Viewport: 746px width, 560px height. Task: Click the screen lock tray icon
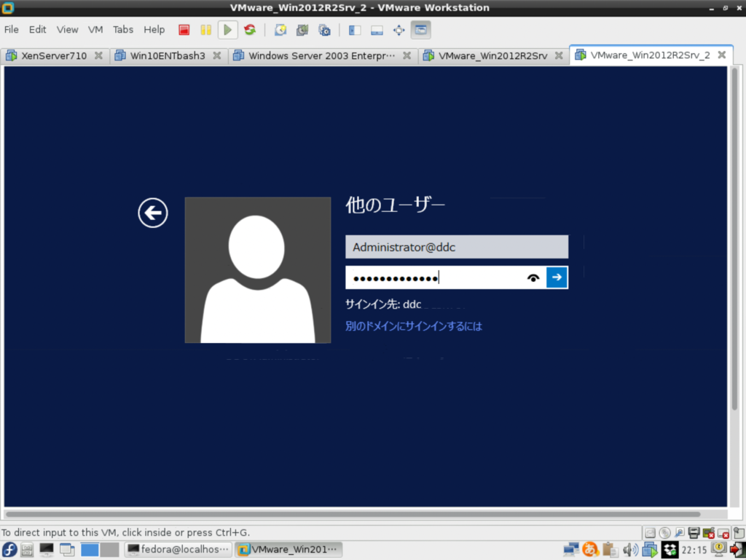pyautogui.click(x=718, y=548)
